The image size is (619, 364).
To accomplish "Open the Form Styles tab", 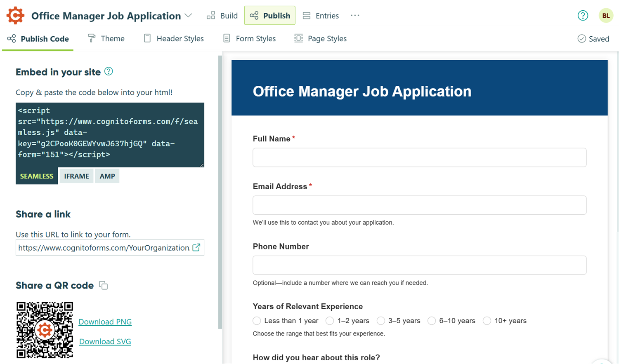I will click(249, 39).
